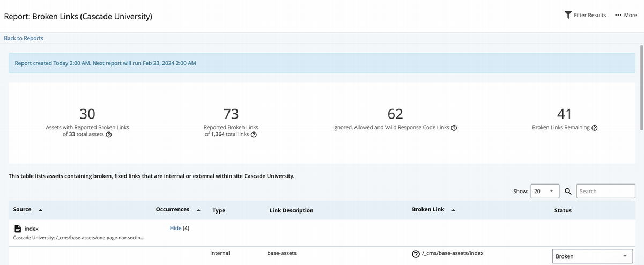Viewport: 644px width, 265px height.
Task: Go back via Back to Reports link
Action: 24,38
